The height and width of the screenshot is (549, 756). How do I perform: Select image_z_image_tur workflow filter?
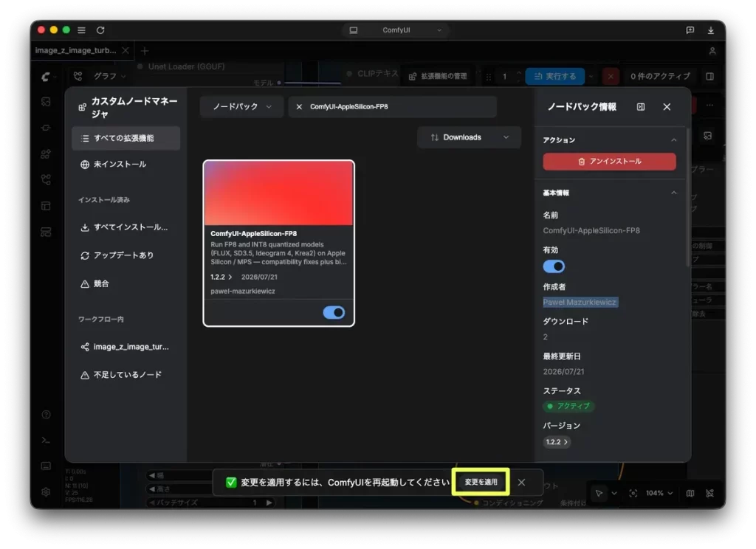[x=126, y=347]
